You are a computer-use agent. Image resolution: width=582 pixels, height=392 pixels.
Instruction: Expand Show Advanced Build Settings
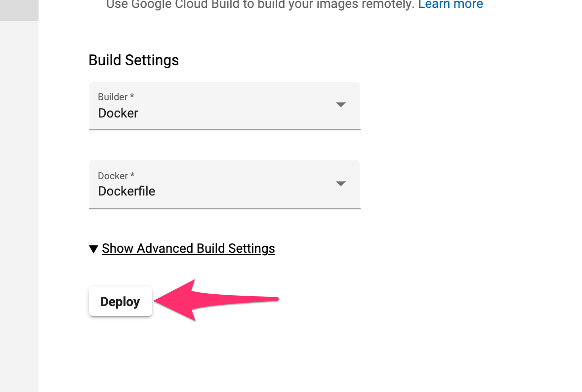[188, 248]
